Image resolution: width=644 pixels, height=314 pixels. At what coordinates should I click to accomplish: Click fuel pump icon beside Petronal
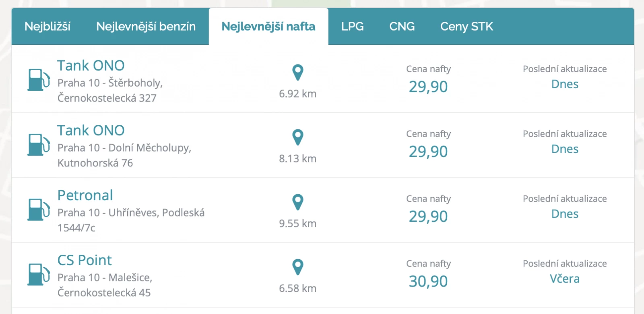click(39, 210)
